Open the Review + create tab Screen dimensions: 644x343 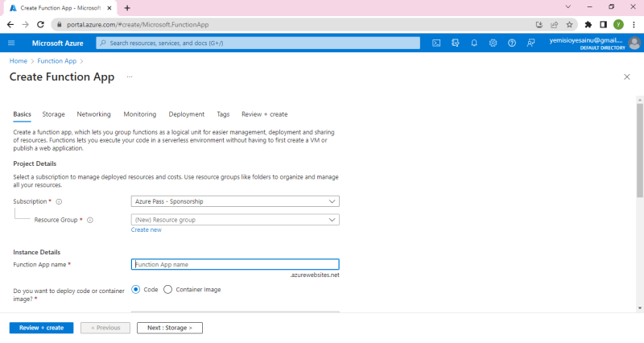265,114
